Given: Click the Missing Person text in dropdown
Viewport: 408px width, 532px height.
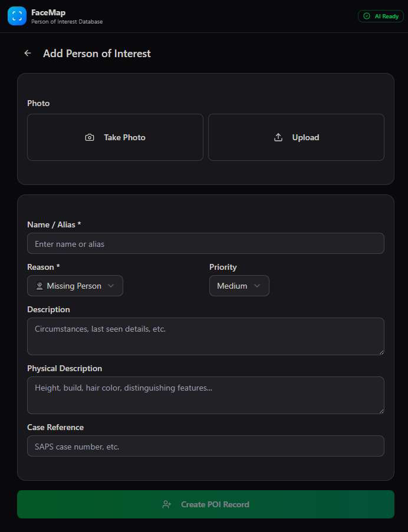Looking at the screenshot, I should [74, 286].
